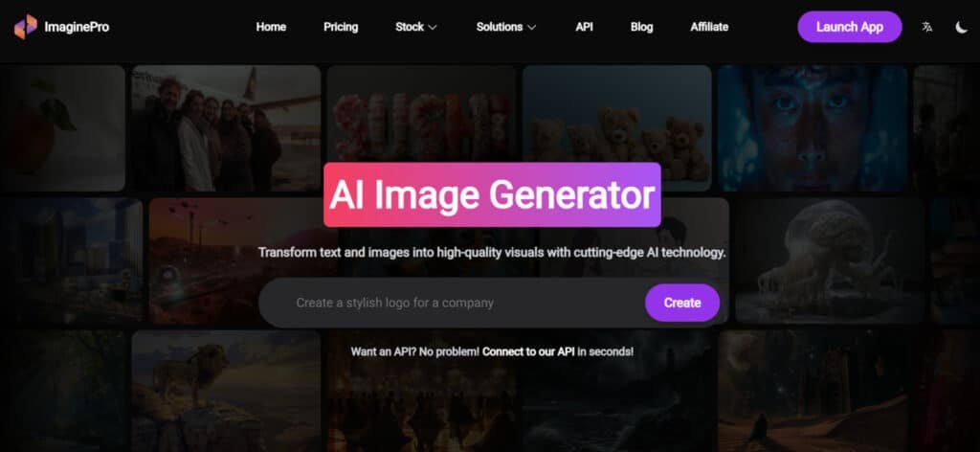Go to the Home menu item
Screen dimensions: 980x452
point(271,27)
